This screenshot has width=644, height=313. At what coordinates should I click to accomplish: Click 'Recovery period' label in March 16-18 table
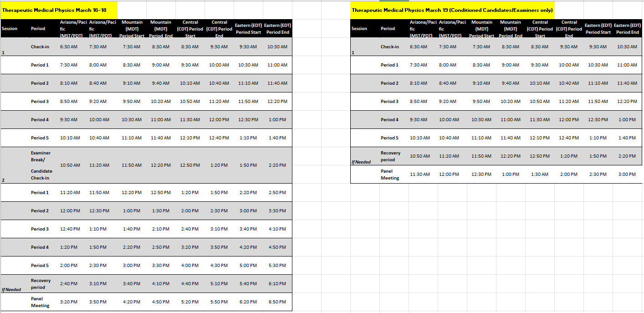pyautogui.click(x=41, y=284)
